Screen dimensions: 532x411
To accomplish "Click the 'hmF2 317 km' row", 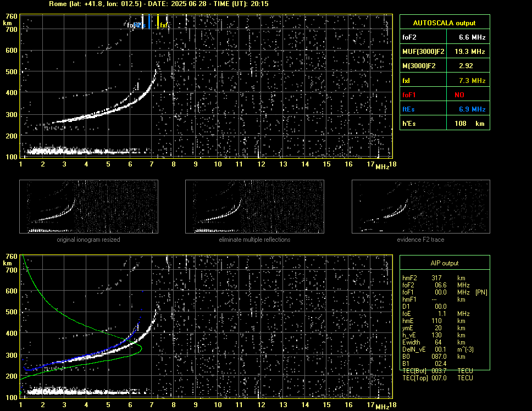I will [x=434, y=277].
